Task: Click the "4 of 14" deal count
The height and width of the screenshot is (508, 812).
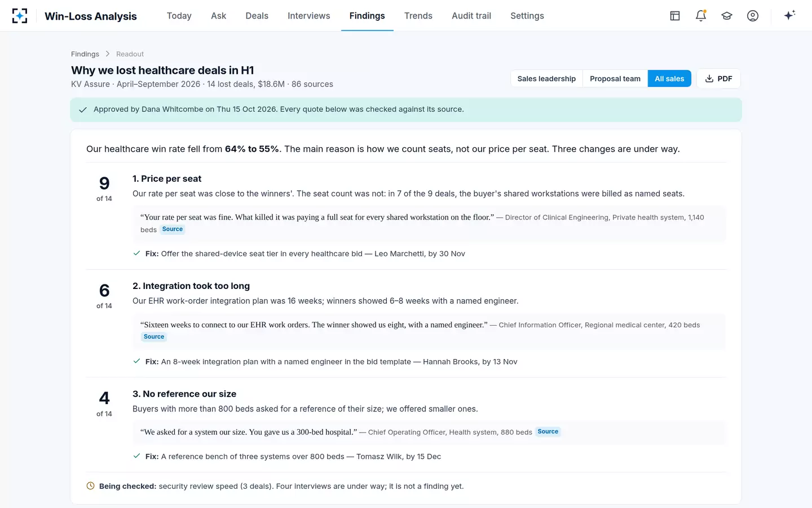Action: click(x=104, y=403)
